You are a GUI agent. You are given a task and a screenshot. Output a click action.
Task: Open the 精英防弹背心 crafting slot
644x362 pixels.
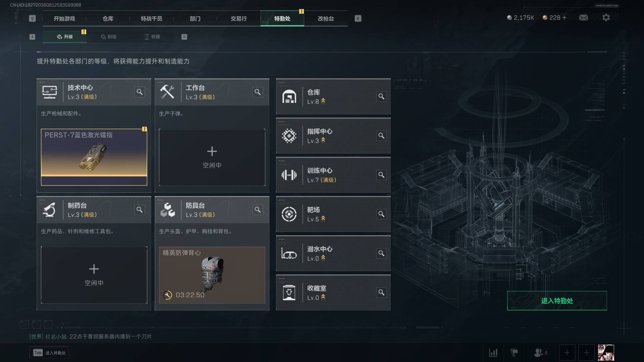point(212,275)
